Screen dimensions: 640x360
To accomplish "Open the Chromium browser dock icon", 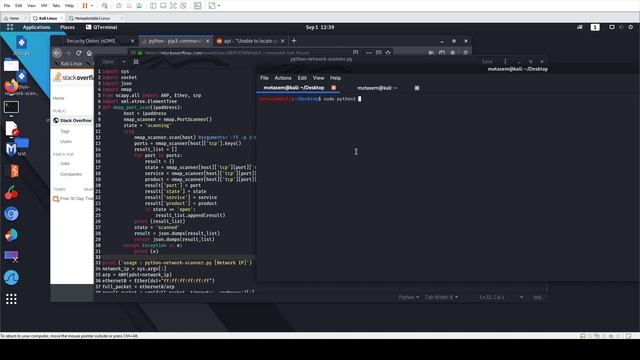I will point(11,213).
